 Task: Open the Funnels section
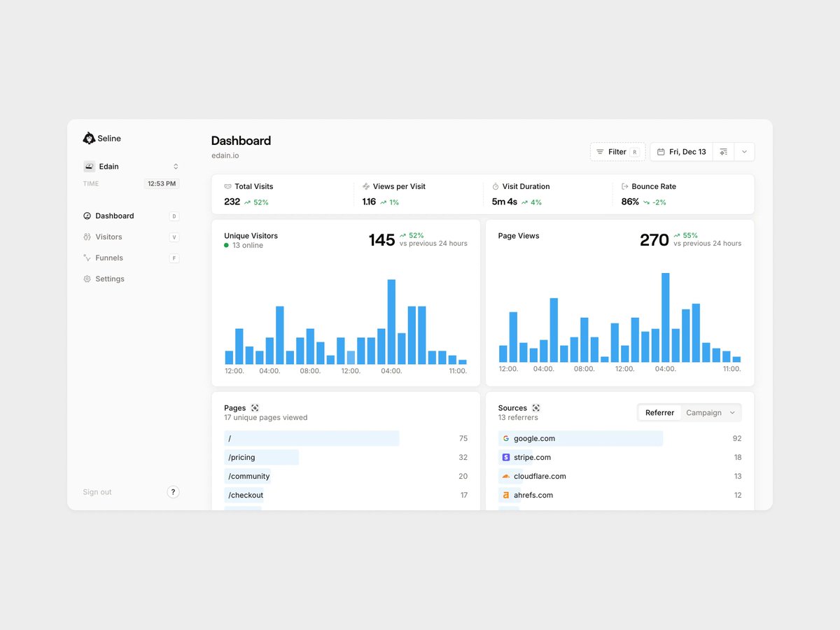tap(131, 258)
